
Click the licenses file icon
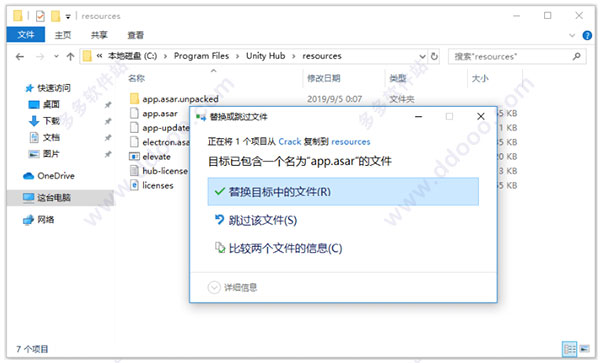click(x=134, y=186)
